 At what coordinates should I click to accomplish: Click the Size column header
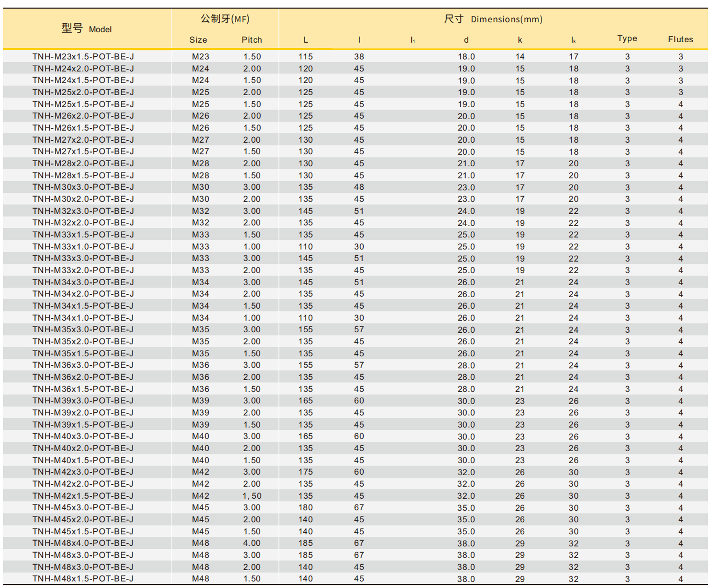point(198,40)
